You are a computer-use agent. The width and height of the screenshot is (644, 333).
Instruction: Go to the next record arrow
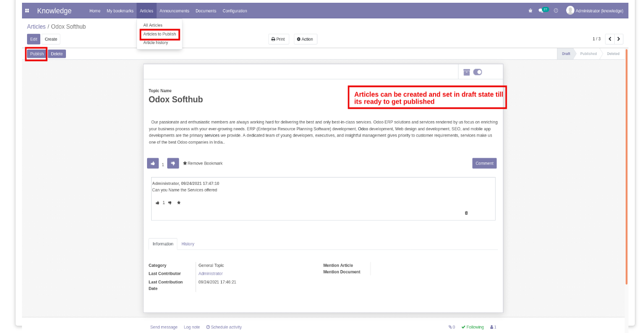coord(619,39)
